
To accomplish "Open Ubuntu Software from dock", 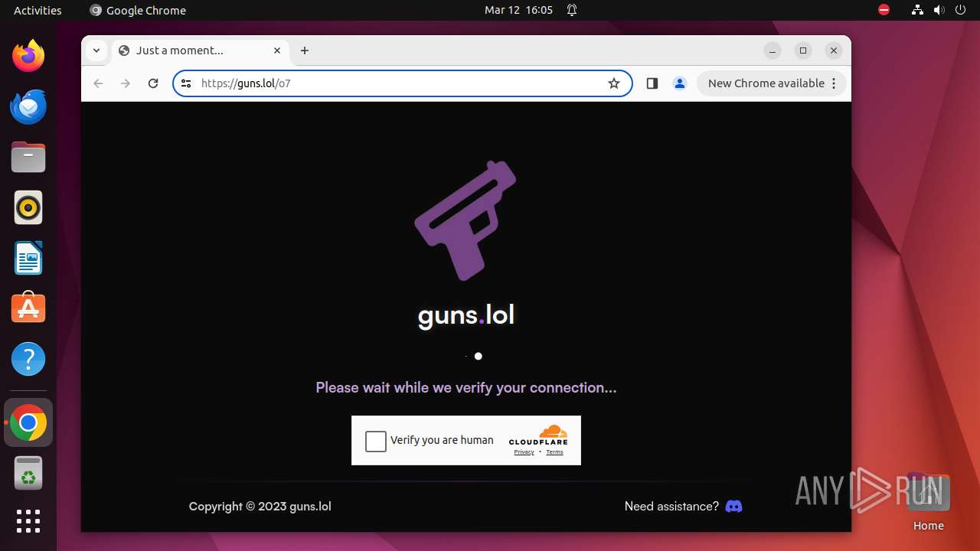I will tap(28, 308).
